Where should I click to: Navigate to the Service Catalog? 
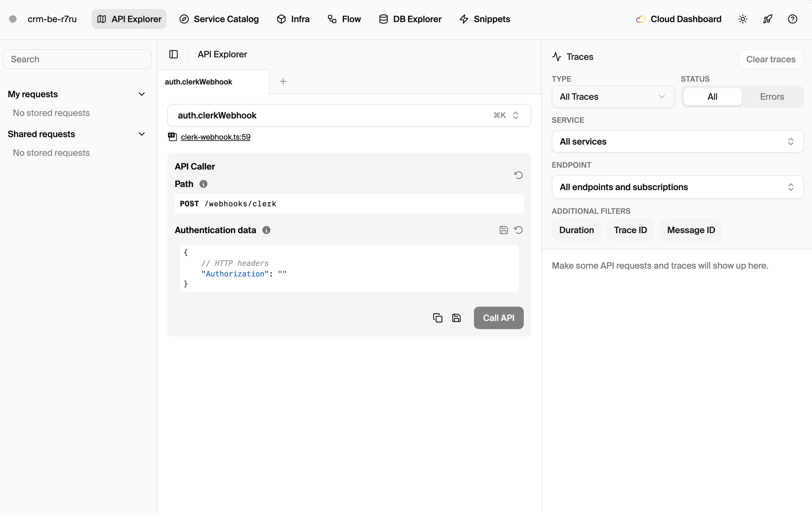(x=219, y=19)
